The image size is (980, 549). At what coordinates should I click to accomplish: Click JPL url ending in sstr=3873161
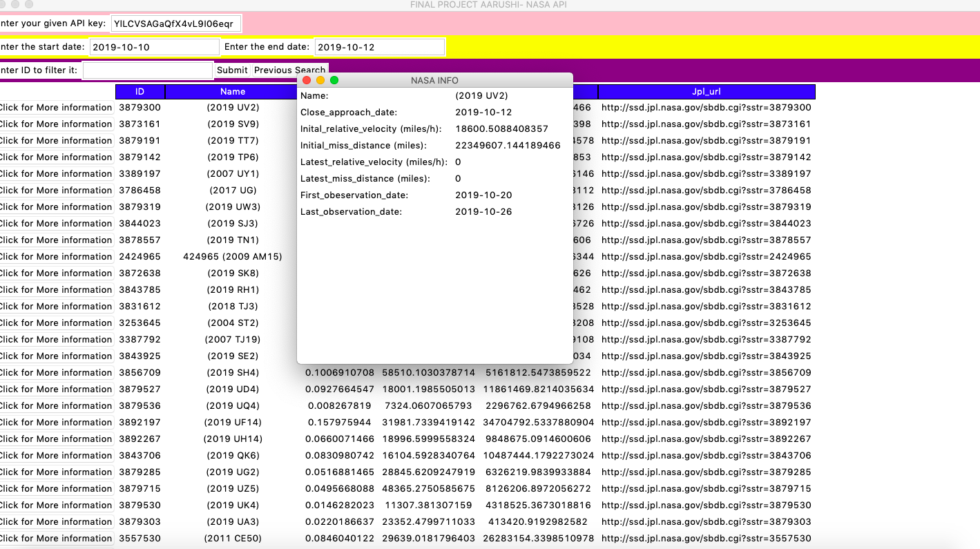(x=707, y=124)
